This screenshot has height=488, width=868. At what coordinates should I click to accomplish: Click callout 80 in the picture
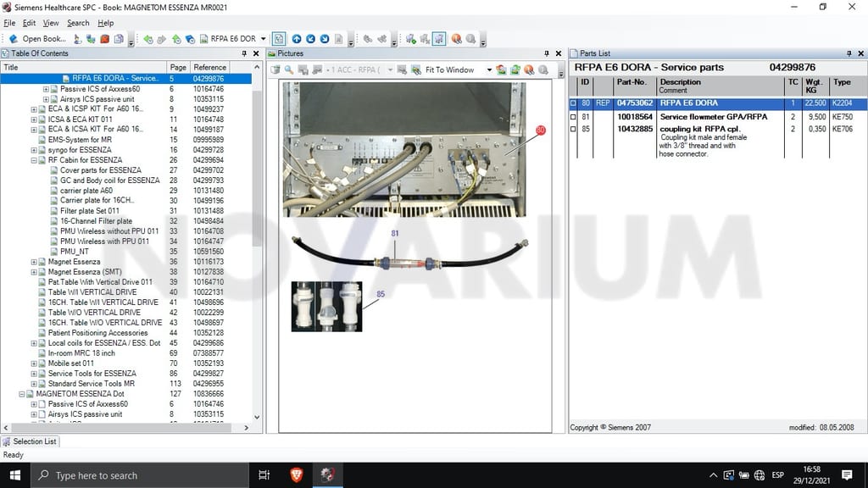(x=540, y=130)
